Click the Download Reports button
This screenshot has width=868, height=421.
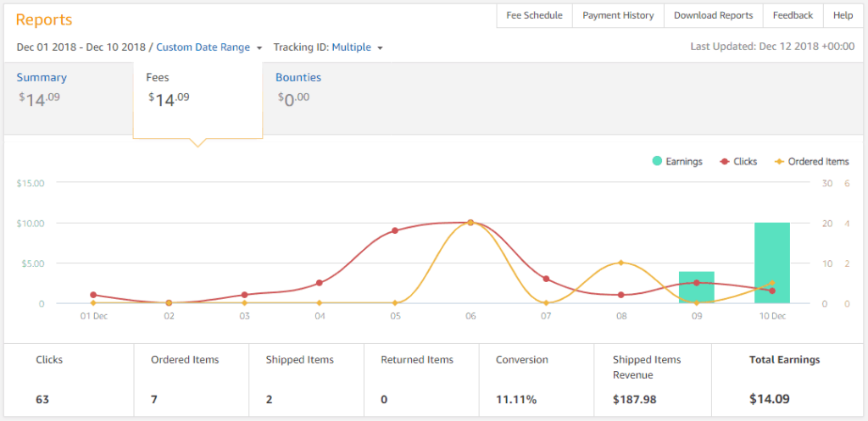click(713, 15)
